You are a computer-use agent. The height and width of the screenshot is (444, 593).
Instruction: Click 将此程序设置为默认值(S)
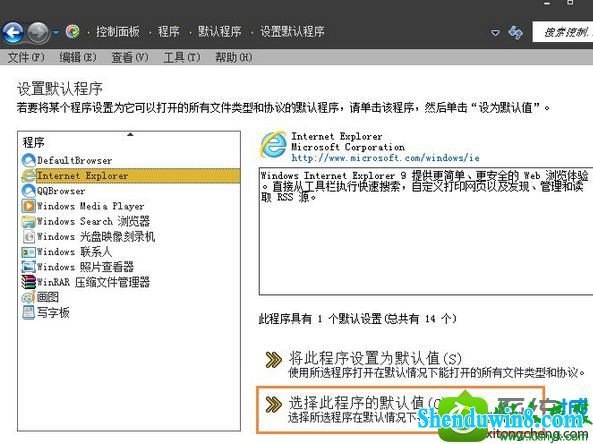point(375,358)
